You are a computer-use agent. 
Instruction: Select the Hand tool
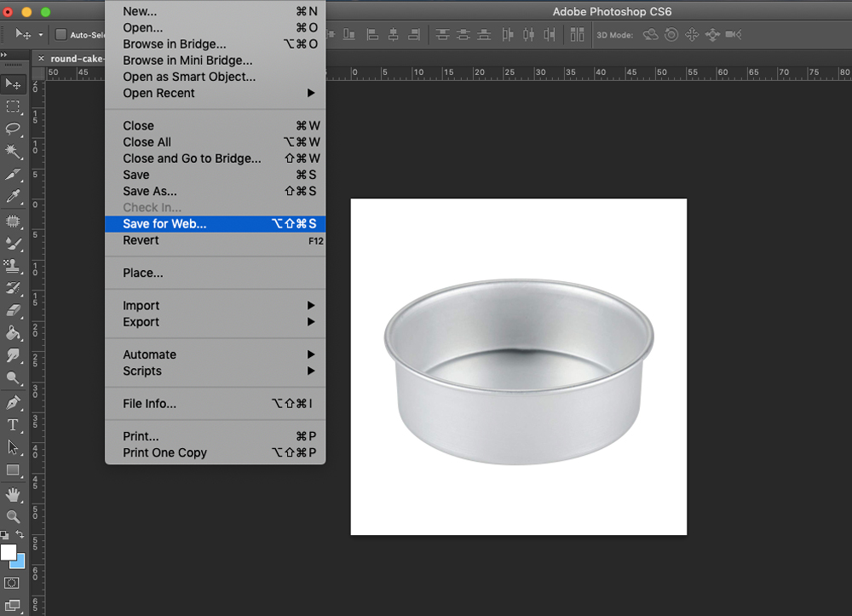(x=13, y=494)
